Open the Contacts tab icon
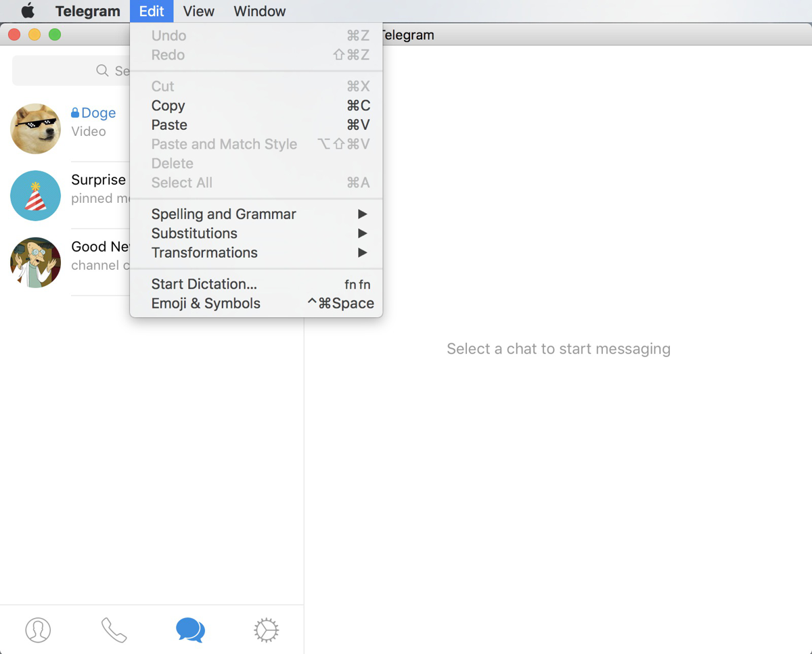Viewport: 812px width, 654px height. tap(38, 630)
